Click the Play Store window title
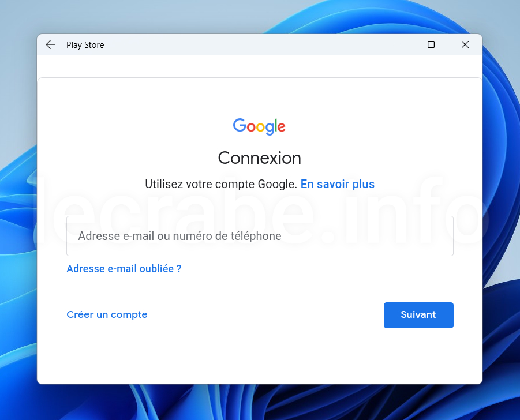Viewport: 520px width, 420px height. pos(85,45)
